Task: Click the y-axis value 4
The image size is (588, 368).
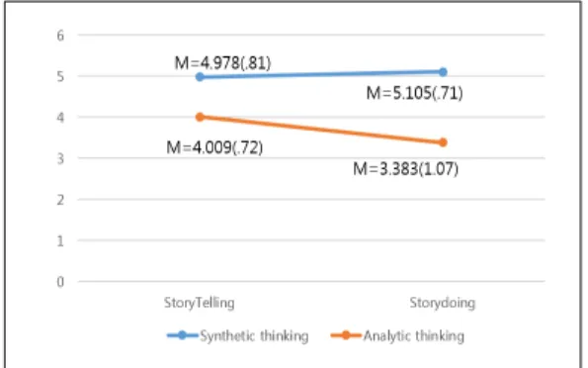Action: coord(60,118)
